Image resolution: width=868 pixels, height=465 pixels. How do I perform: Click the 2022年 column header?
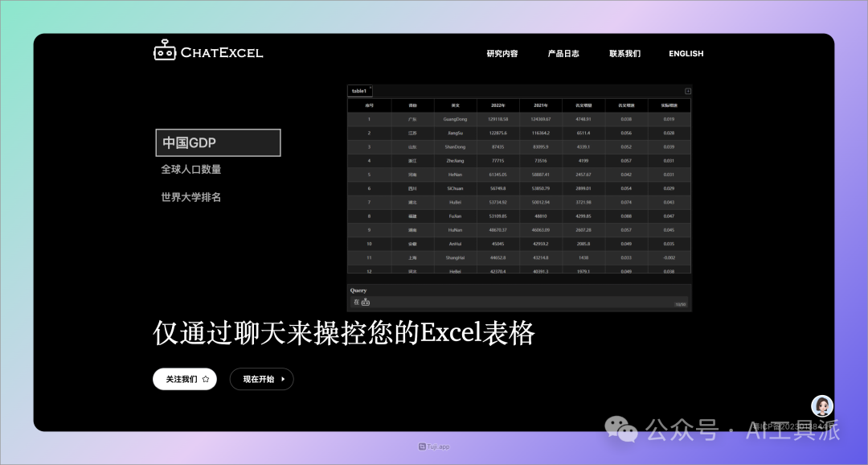[497, 105]
